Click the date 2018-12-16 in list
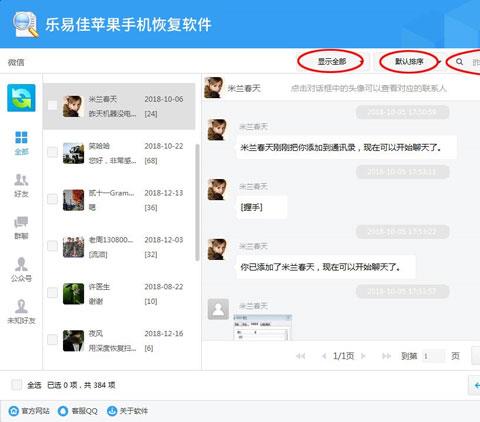 click(164, 334)
